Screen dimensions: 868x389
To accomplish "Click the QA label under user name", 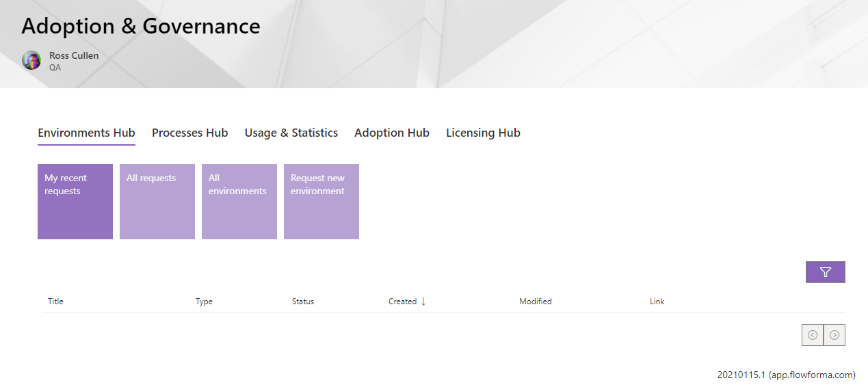I will 55,68.
